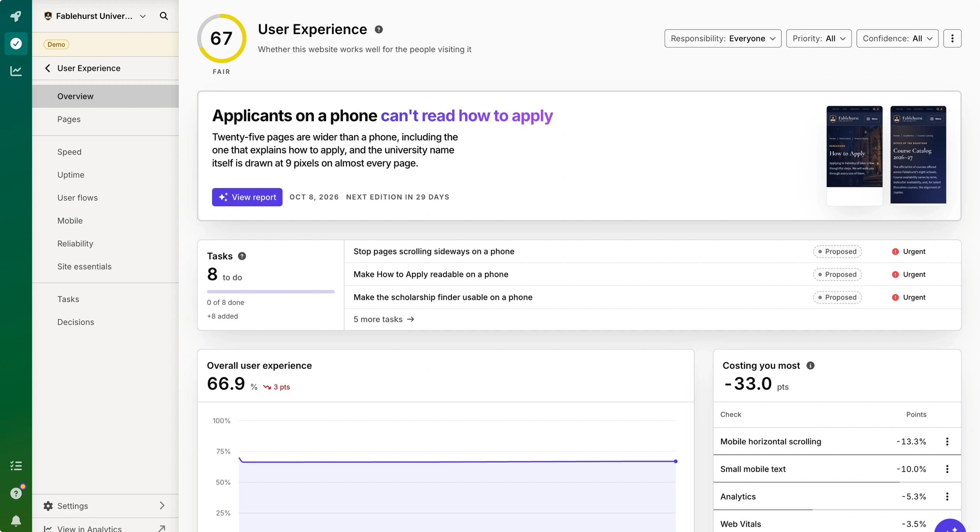980x532 pixels.
Task: Click the 3 pts decline indicator
Action: 277,387
